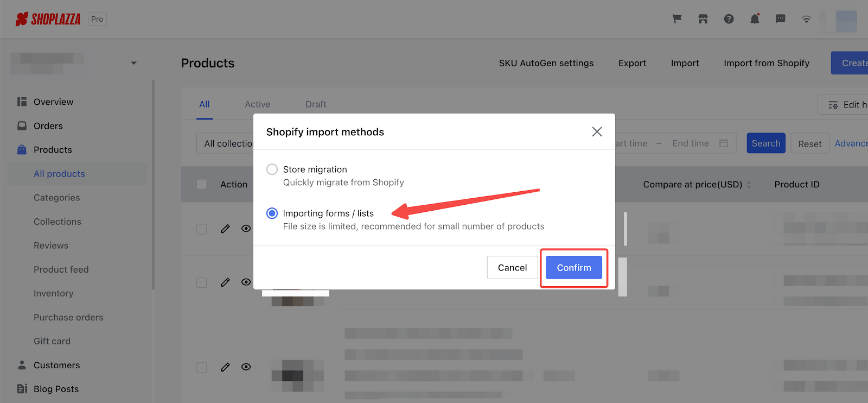This screenshot has width=868, height=403.
Task: Click the calendar icon in date range field
Action: click(724, 143)
